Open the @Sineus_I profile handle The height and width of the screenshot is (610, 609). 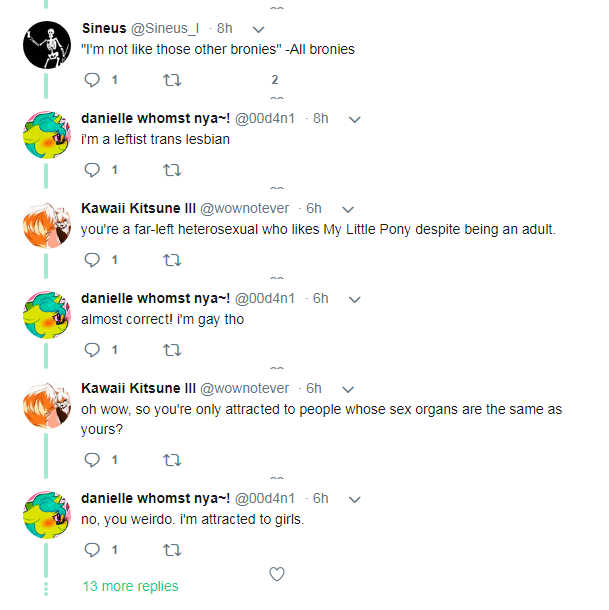pos(165,28)
